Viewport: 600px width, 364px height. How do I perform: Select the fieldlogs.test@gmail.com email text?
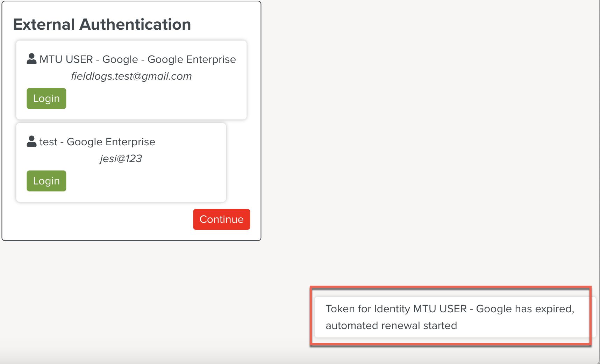[x=131, y=76]
